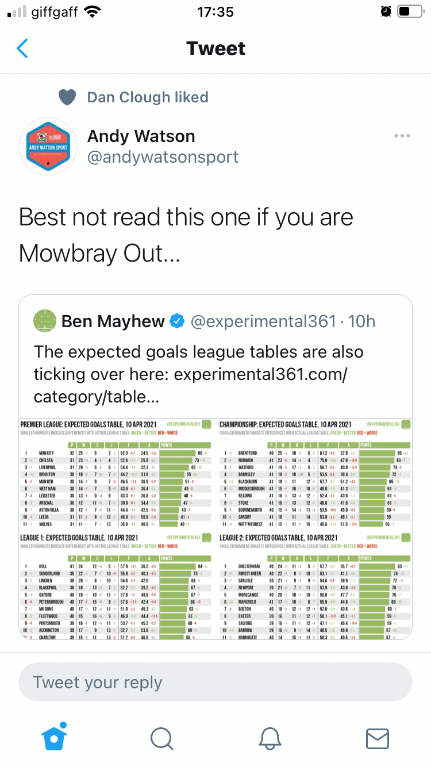Viewport: 431px width, 767px height.
Task: Tap the back arrow chevron
Action: click(23, 48)
